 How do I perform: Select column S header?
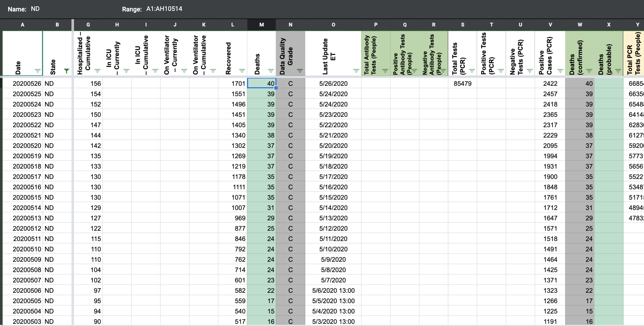pos(462,25)
